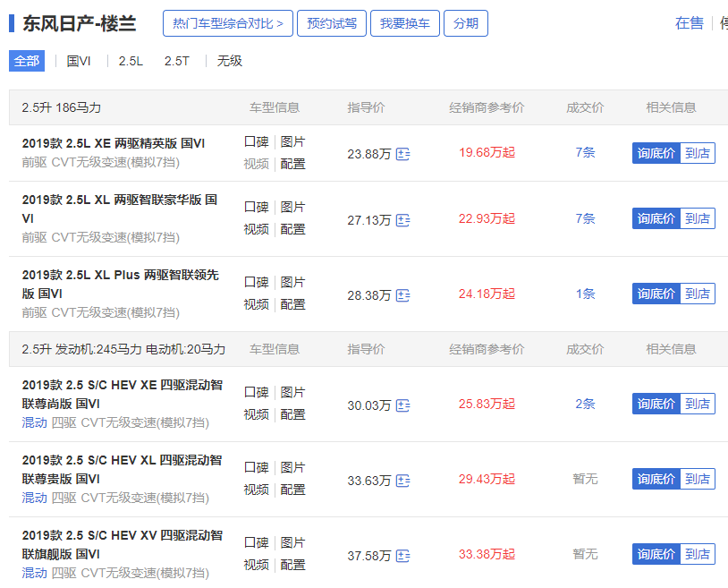Open 配置 for HEV XE 四驱混动智联尊尚版
The width and height of the screenshot is (728, 588).
(x=293, y=414)
